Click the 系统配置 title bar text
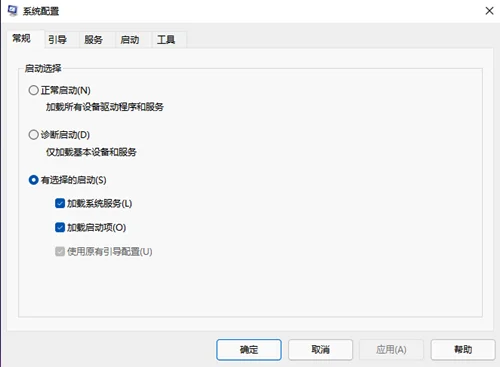This screenshot has width=500, height=367. [41, 11]
